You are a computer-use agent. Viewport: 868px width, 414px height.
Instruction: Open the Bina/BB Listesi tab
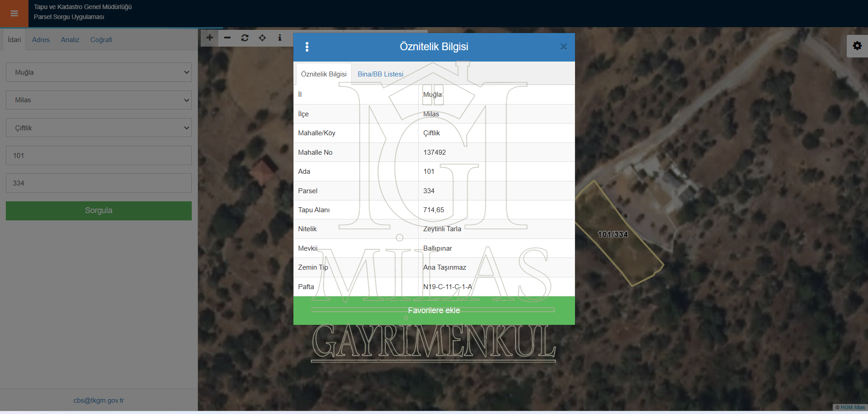point(380,74)
